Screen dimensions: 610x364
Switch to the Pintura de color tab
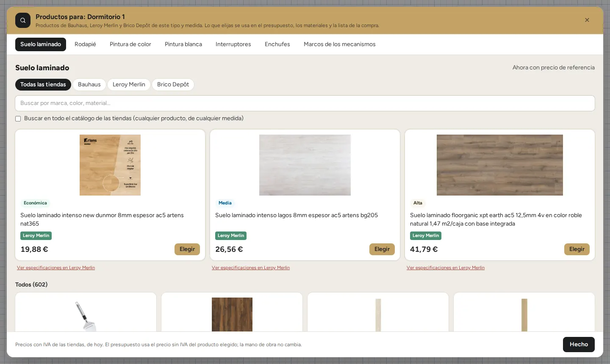130,44
